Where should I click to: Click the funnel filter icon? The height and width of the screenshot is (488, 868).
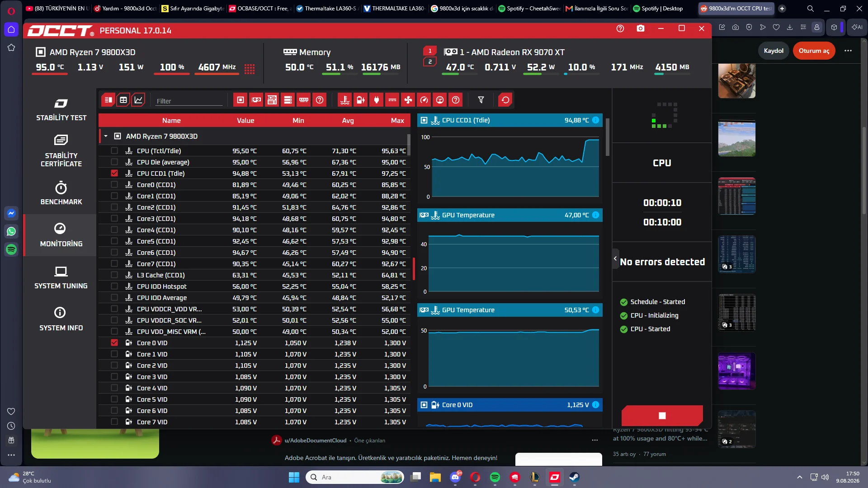coord(481,100)
